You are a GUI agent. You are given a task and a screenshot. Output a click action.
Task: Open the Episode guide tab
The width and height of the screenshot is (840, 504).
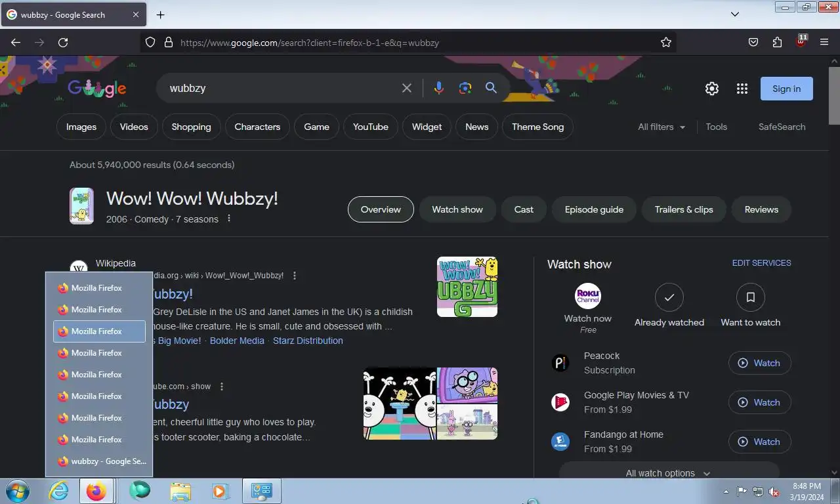click(x=594, y=209)
